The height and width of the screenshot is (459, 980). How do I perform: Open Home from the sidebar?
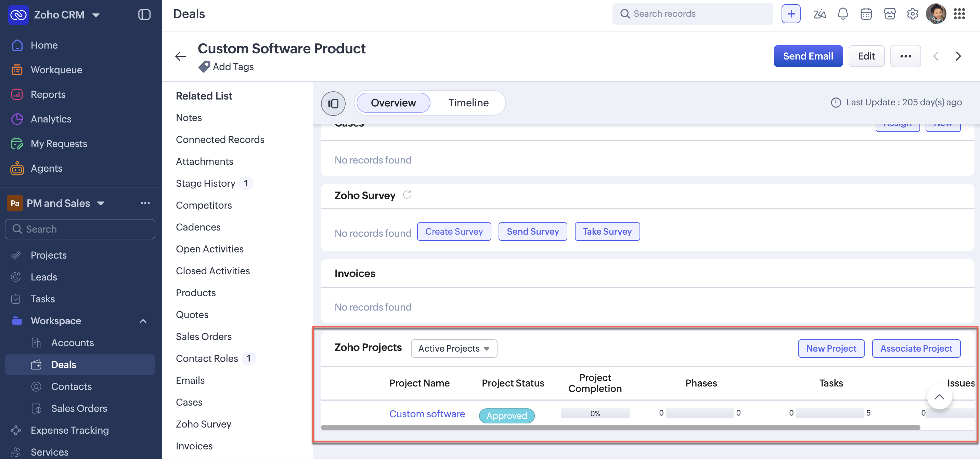click(x=44, y=45)
